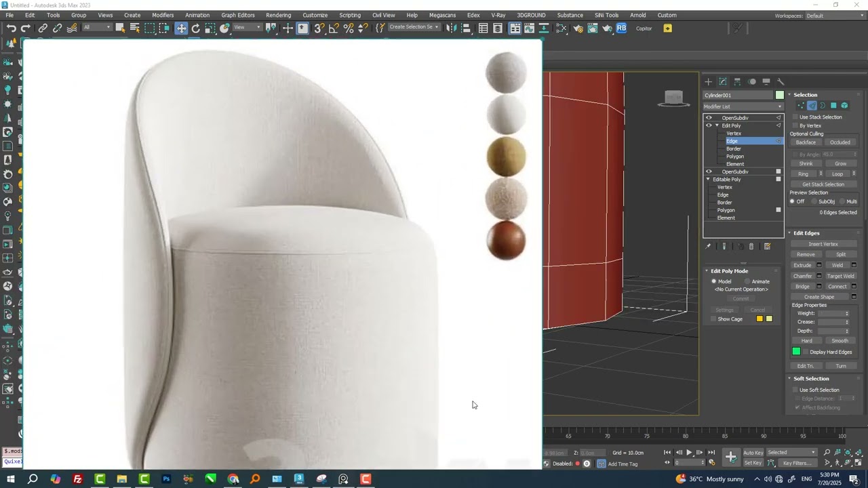The width and height of the screenshot is (868, 488).
Task: Click the Create Shape button
Action: (819, 297)
